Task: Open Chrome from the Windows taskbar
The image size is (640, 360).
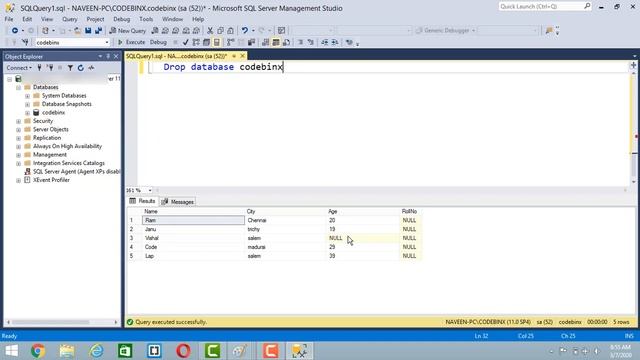Action: 38,351
